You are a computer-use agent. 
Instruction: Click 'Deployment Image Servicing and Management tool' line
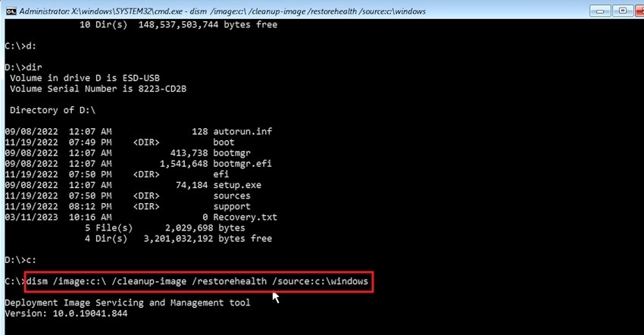click(x=127, y=303)
